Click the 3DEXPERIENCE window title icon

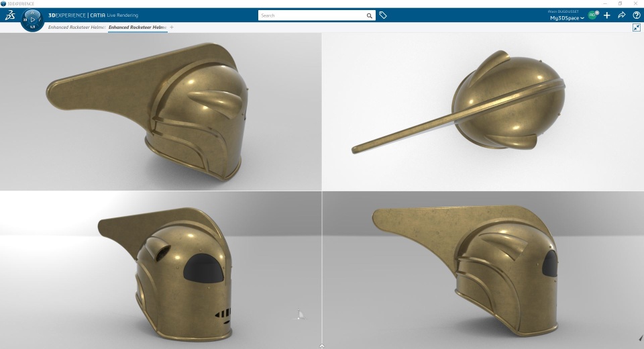3,3
